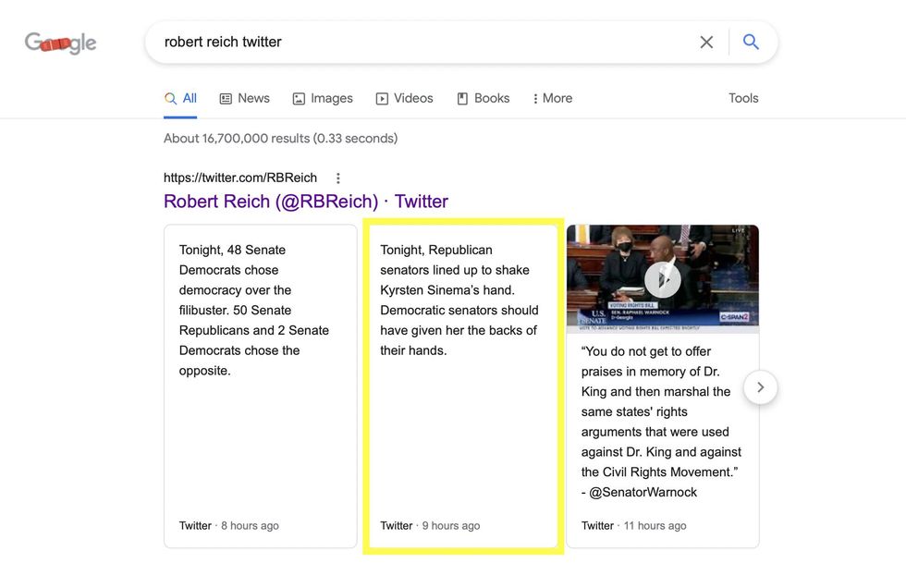Switch to the Images tab
This screenshot has width=906, height=588.
pos(323,98)
